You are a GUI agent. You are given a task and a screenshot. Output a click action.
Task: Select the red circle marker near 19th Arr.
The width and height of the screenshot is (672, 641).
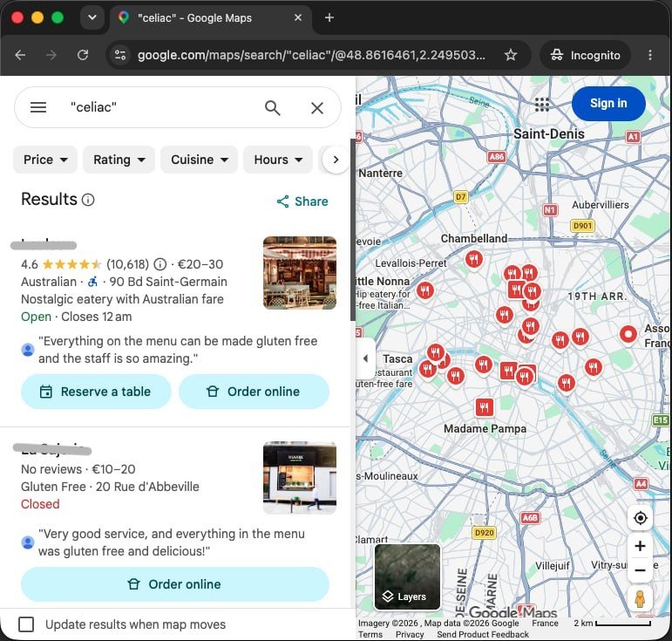(628, 334)
